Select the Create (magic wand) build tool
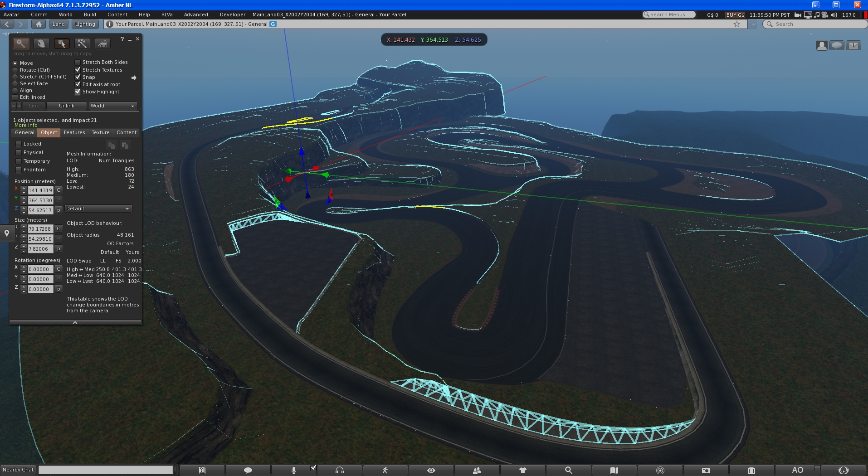Image resolution: width=868 pixels, height=476 pixels. [82, 44]
